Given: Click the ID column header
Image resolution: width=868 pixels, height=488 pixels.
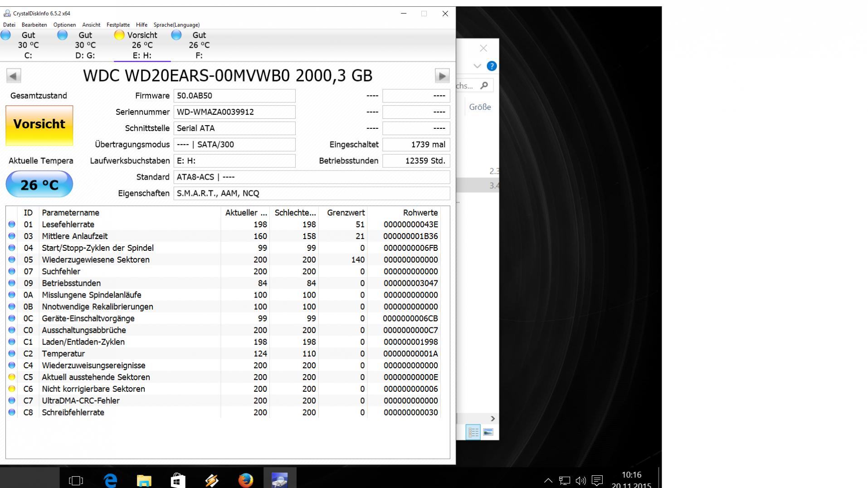Looking at the screenshot, I should pos(28,213).
